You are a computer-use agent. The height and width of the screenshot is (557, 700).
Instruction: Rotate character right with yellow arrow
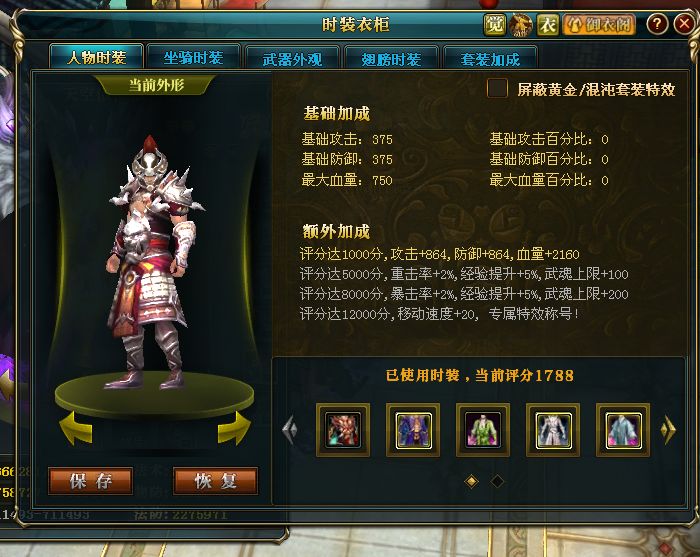[x=234, y=428]
